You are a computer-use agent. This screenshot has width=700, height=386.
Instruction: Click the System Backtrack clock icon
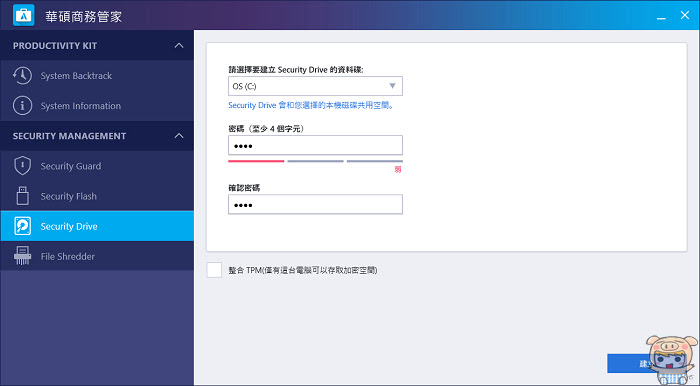(x=22, y=76)
